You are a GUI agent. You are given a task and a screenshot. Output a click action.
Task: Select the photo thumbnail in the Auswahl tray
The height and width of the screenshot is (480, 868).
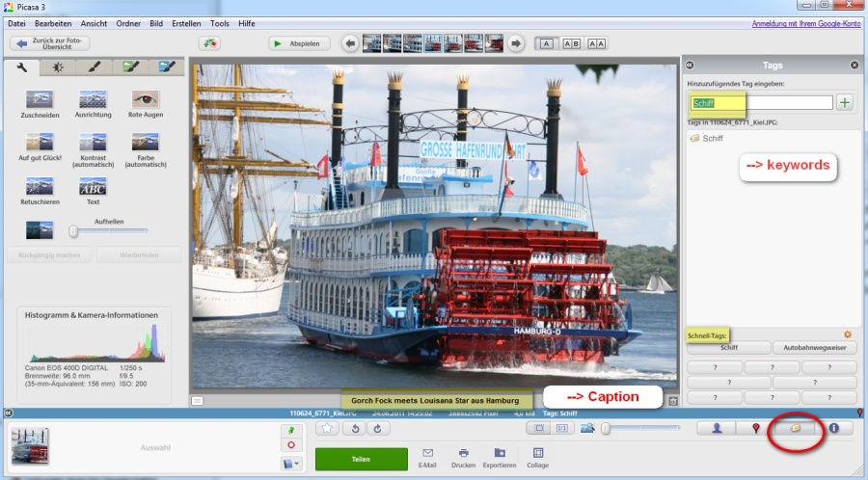30,445
